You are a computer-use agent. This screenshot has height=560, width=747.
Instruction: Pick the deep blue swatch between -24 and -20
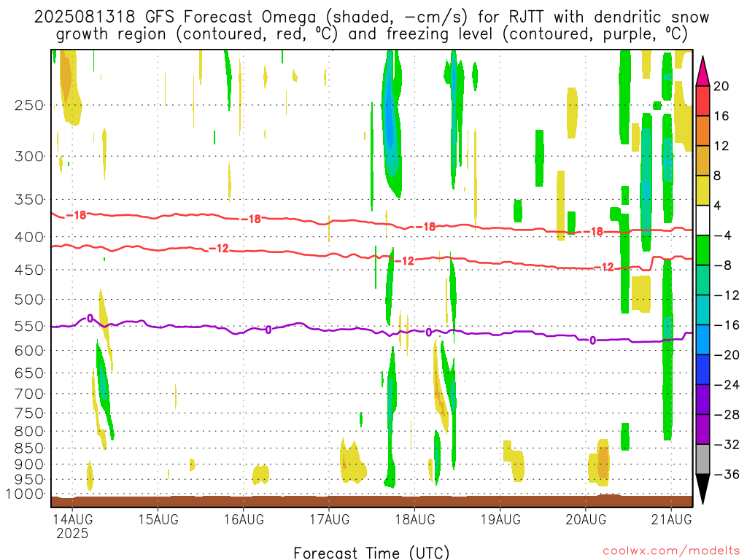[x=703, y=370]
